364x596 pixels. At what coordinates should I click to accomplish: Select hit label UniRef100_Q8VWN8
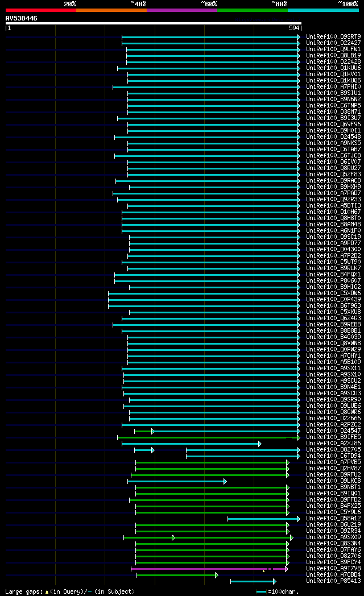tap(334, 343)
